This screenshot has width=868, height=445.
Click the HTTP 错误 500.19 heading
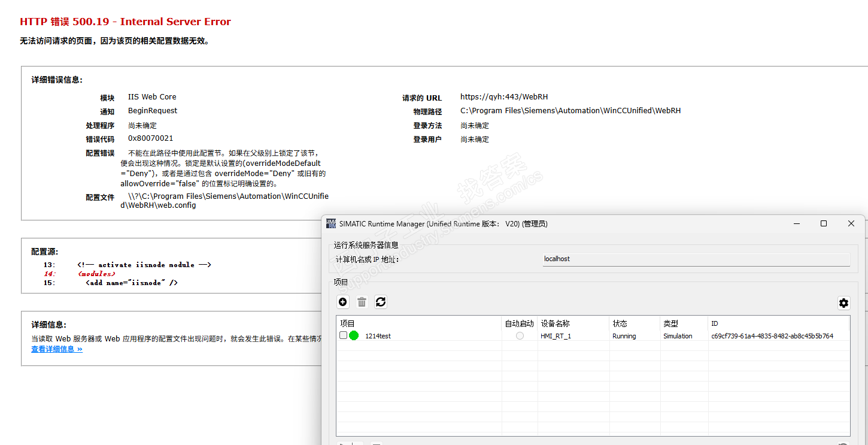[125, 22]
